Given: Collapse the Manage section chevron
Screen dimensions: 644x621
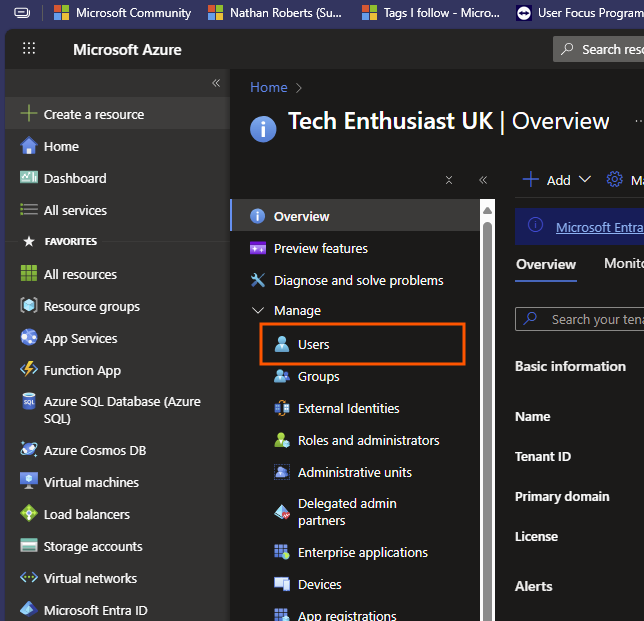Looking at the screenshot, I should pyautogui.click(x=258, y=311).
